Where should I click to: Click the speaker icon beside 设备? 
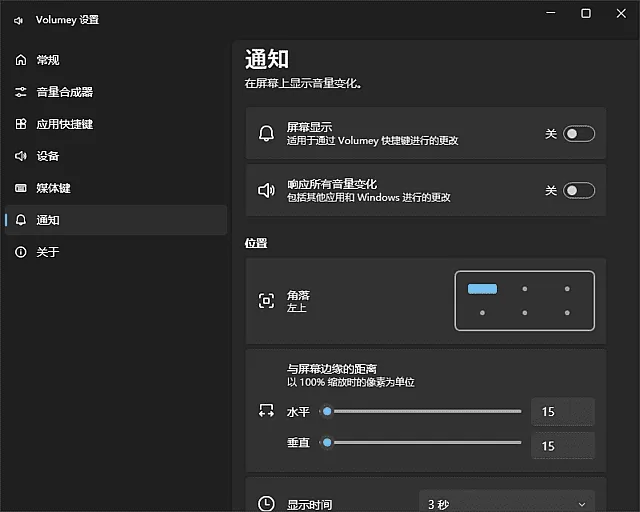point(21,156)
